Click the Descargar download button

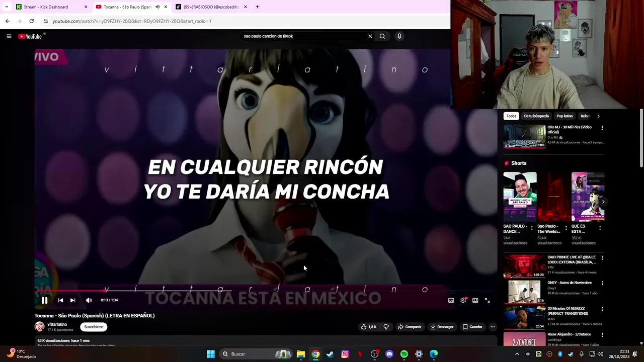pyautogui.click(x=442, y=327)
